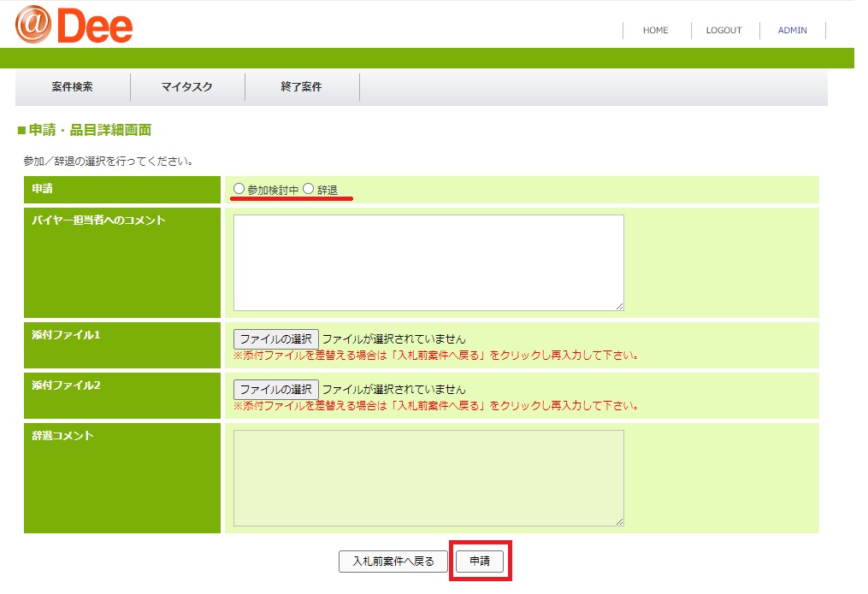Select the 辞退 radio button

[309, 189]
